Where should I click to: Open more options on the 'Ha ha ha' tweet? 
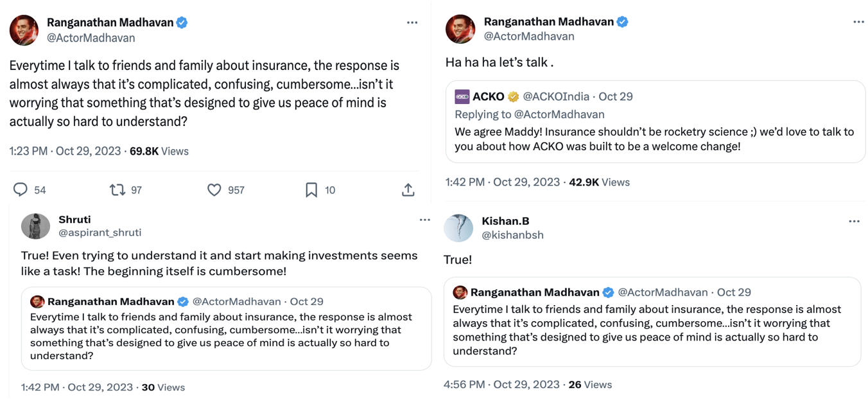click(858, 22)
